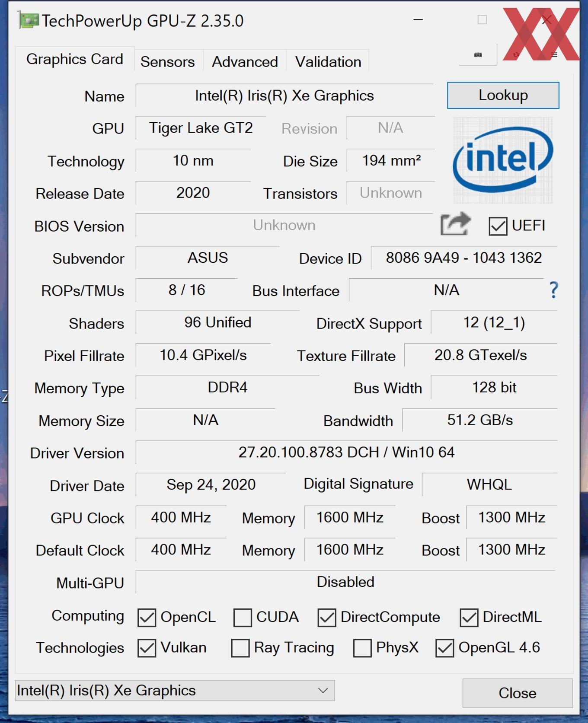Toggle the UEFI checkbox
Image resolution: width=588 pixels, height=723 pixels.
point(498,226)
